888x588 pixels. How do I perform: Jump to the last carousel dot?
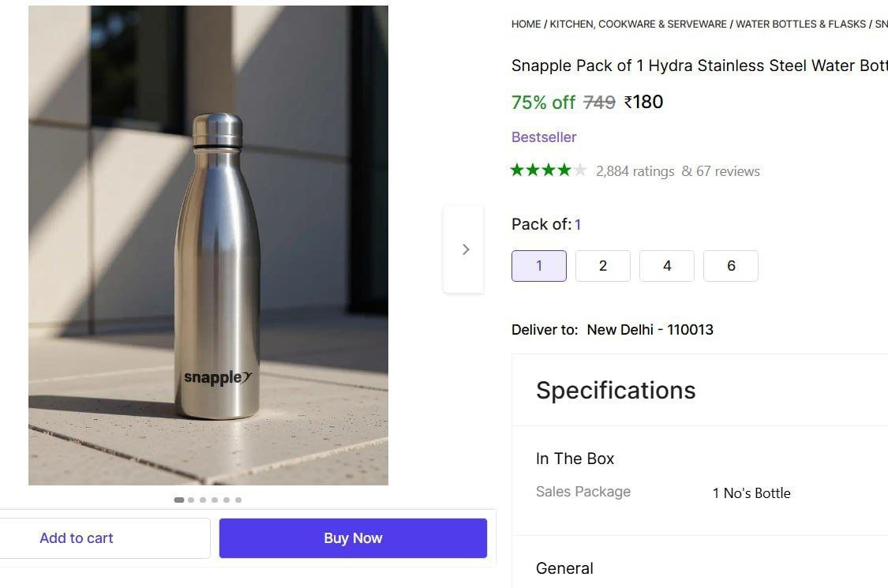(238, 500)
